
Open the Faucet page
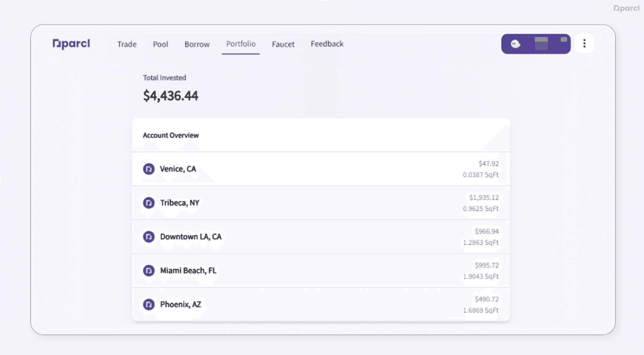[283, 44]
